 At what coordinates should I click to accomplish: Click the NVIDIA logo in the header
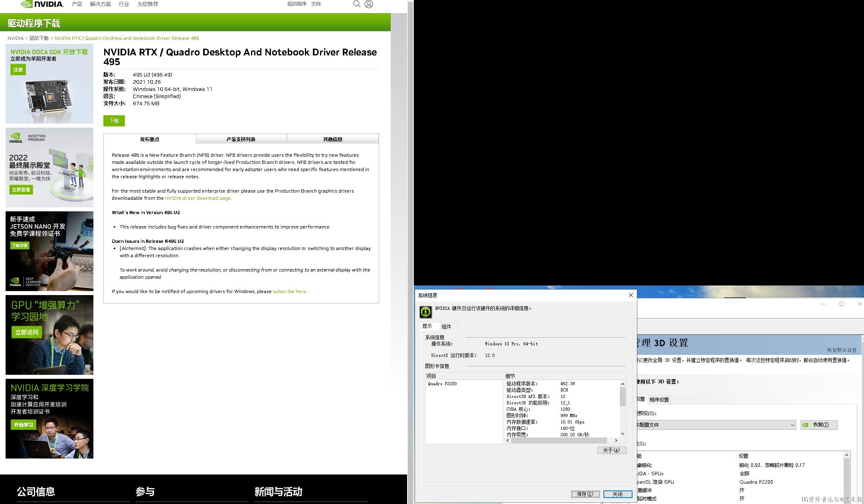click(42, 4)
